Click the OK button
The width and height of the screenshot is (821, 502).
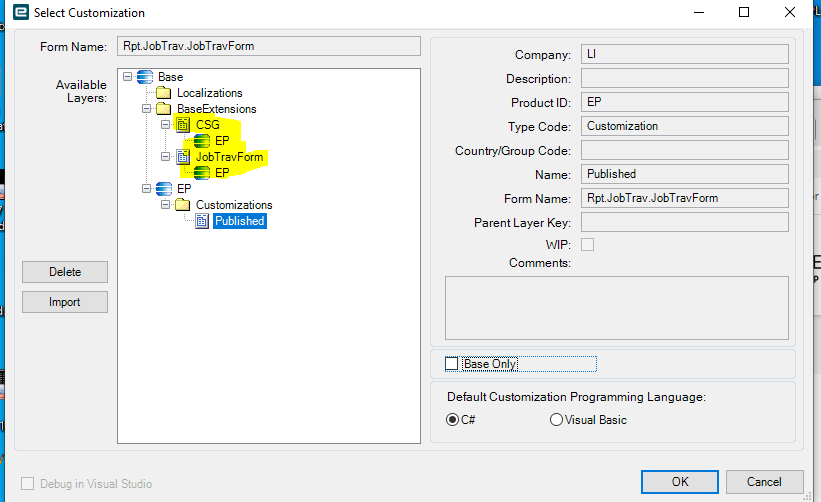[680, 482]
